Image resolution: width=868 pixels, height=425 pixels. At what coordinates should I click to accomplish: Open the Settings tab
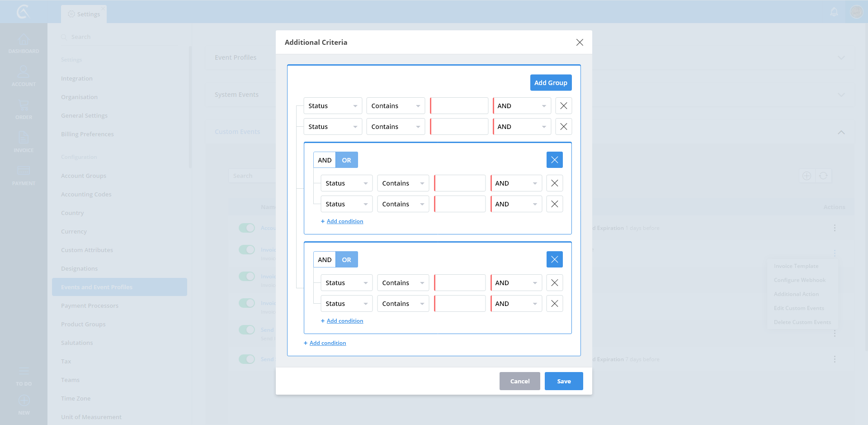click(x=84, y=14)
